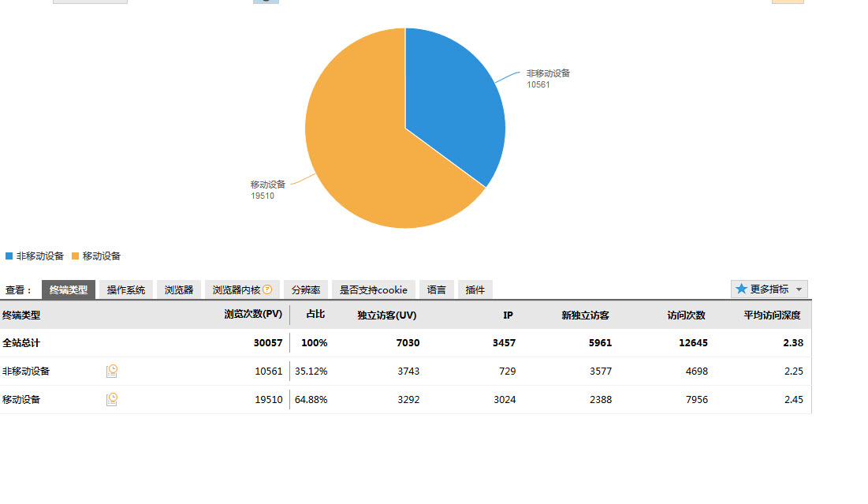This screenshot has width=868, height=504.
Task: Open the 浏览器 tab
Action: tap(179, 290)
